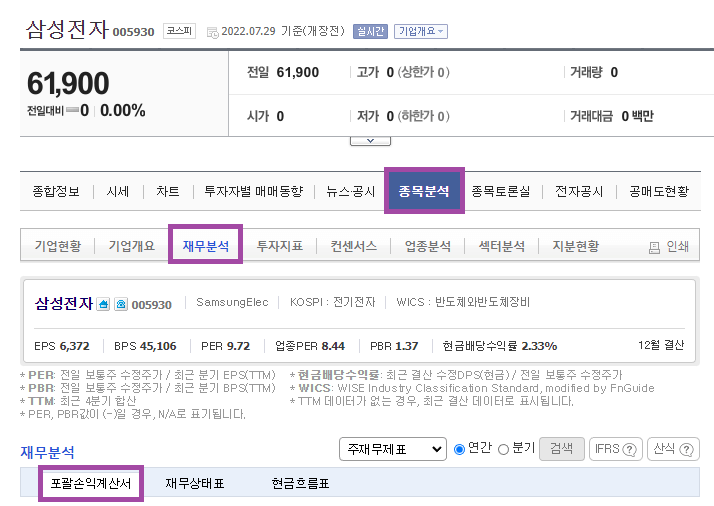714x506 pixels.
Task: Click the 검색 button
Action: [561, 449]
